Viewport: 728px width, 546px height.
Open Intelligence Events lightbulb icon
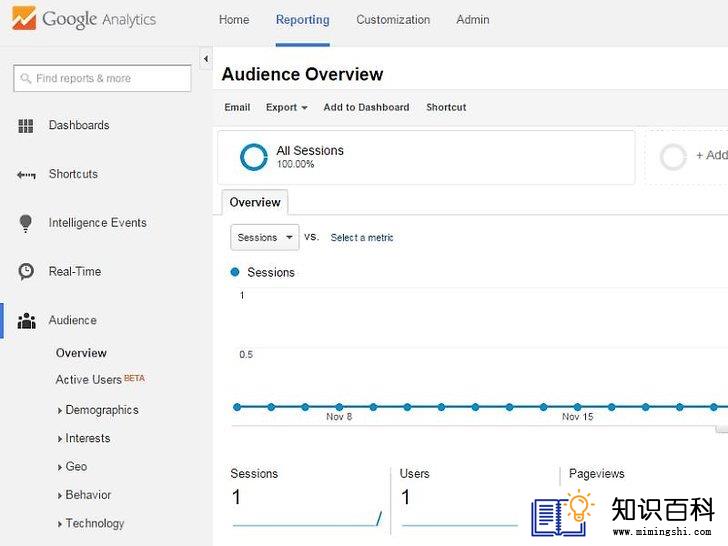pyautogui.click(x=26, y=223)
